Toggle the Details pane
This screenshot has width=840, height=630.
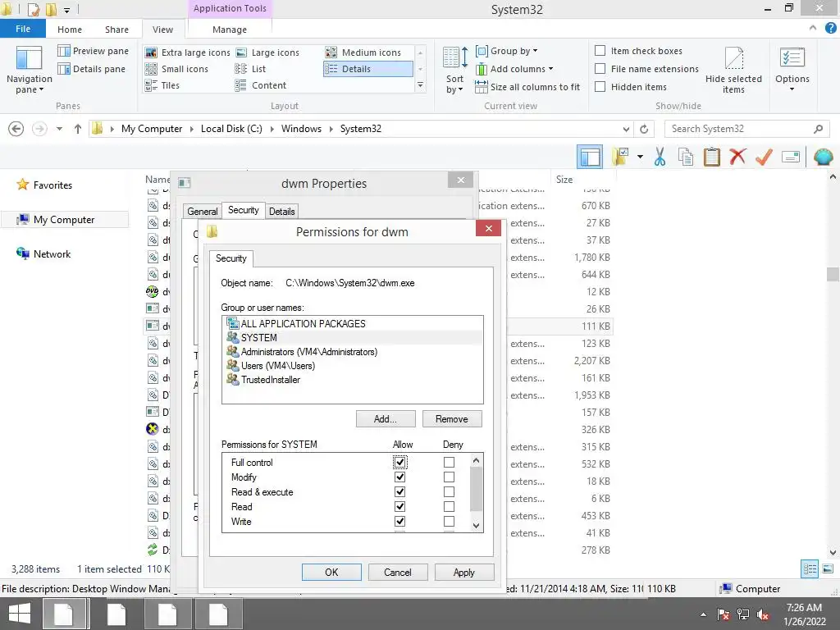[92, 69]
